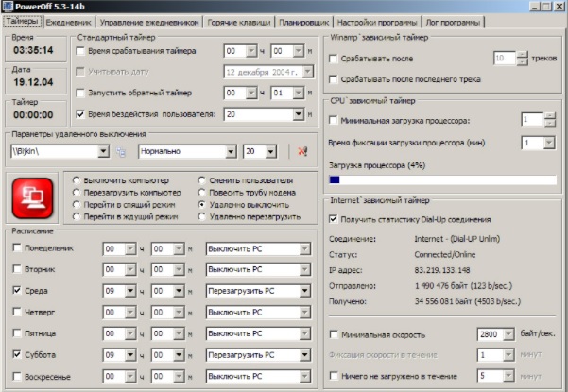568x392 pixels.
Task: Enable Время срабатывания таймера checkbox
Action: [80, 51]
